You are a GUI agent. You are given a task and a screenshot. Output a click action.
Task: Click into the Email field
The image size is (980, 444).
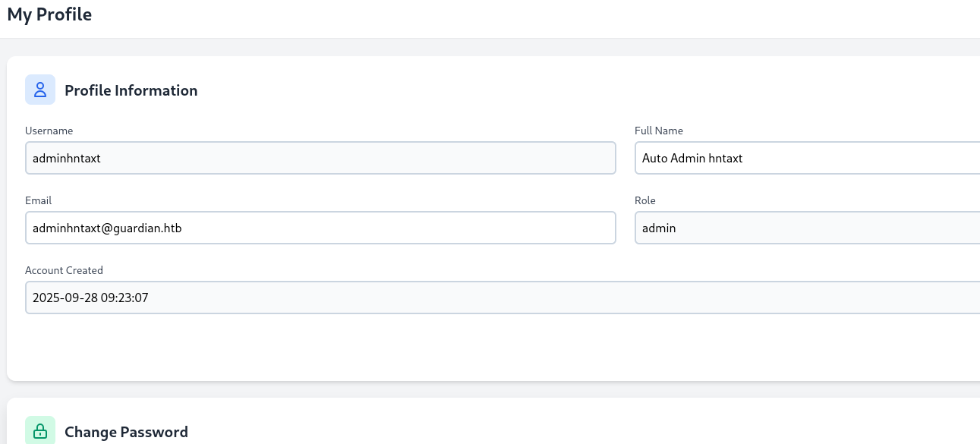(320, 228)
